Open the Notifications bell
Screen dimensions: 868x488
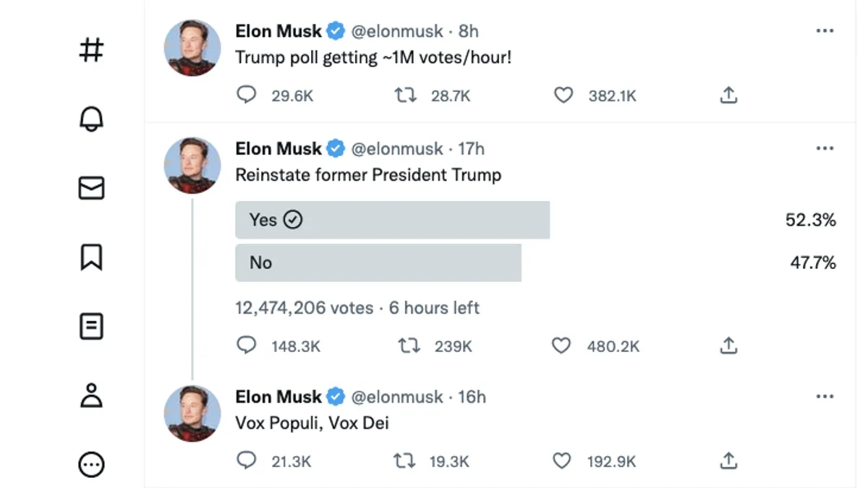click(x=90, y=119)
